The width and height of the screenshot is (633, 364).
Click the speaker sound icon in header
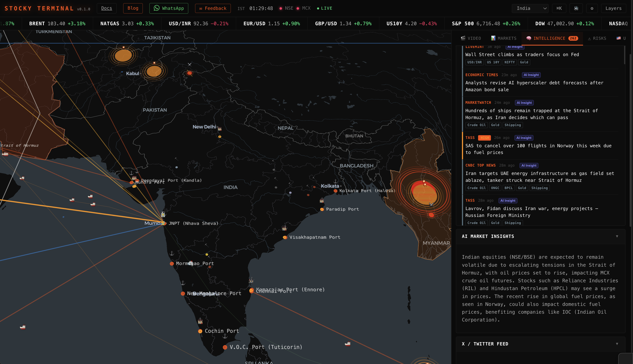576,8
